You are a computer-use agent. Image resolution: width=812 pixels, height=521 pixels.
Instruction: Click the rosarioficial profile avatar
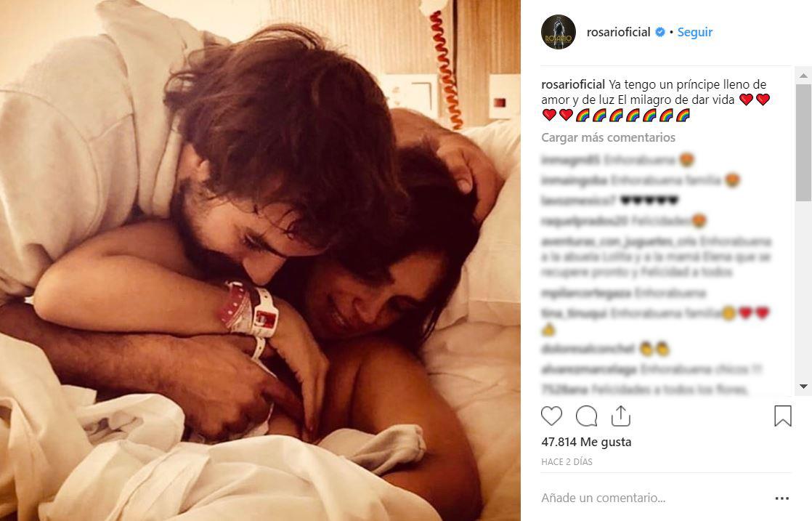click(x=559, y=32)
